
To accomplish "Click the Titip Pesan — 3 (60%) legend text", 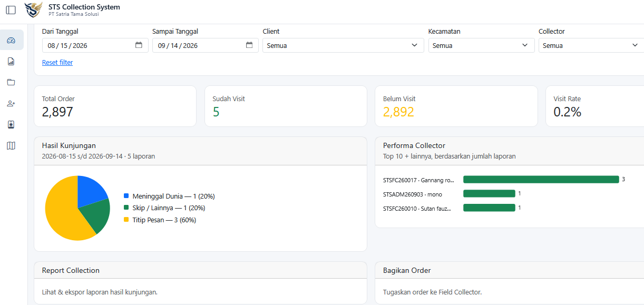I will pyautogui.click(x=164, y=220).
